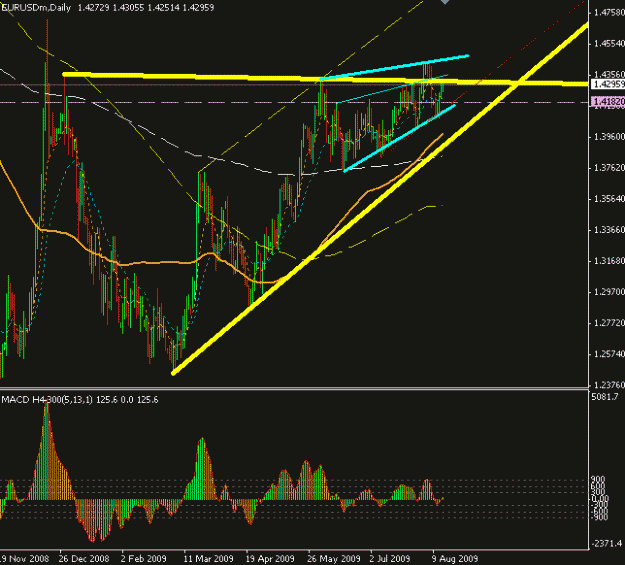Click the 26 Dec 2008 date label
Viewport: 625px width, 565px height.
(84, 559)
